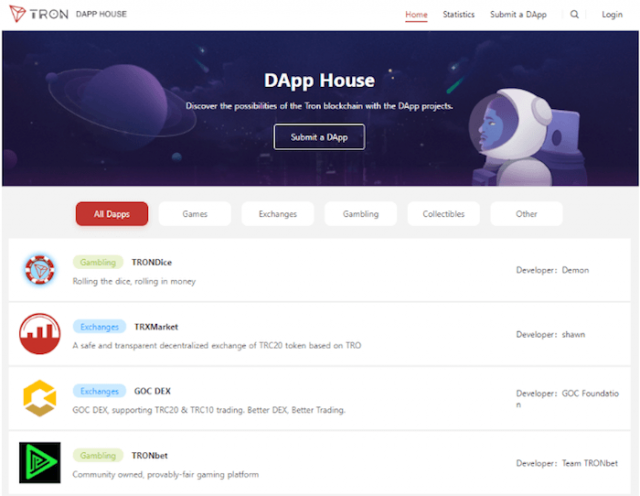Open the GOC DEX title
Screen dimensions: 640x496
click(x=152, y=391)
